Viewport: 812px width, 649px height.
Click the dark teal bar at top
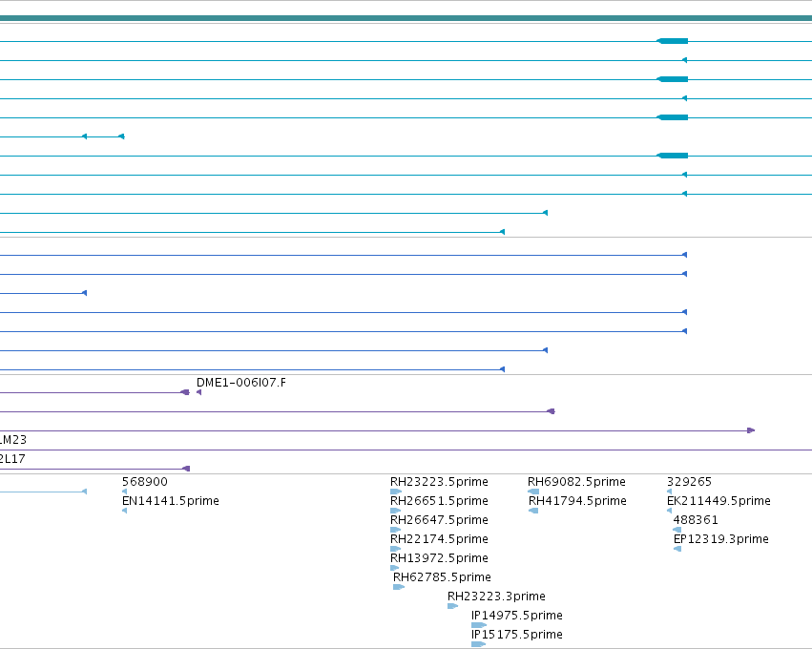click(x=406, y=19)
